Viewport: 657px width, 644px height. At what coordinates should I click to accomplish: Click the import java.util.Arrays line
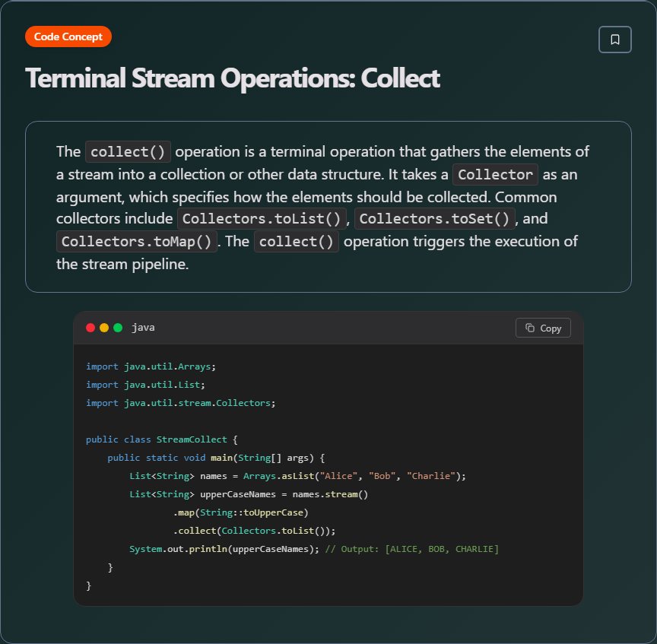coord(151,366)
